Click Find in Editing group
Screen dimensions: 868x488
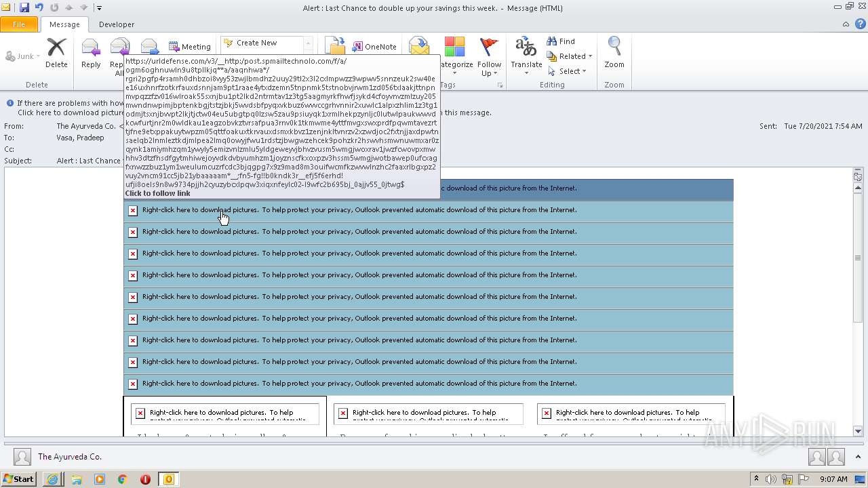561,41
